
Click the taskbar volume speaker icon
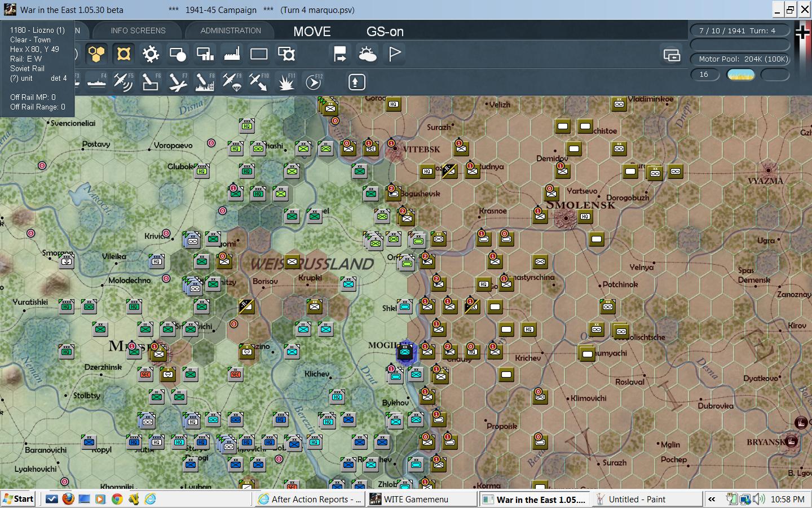click(759, 499)
